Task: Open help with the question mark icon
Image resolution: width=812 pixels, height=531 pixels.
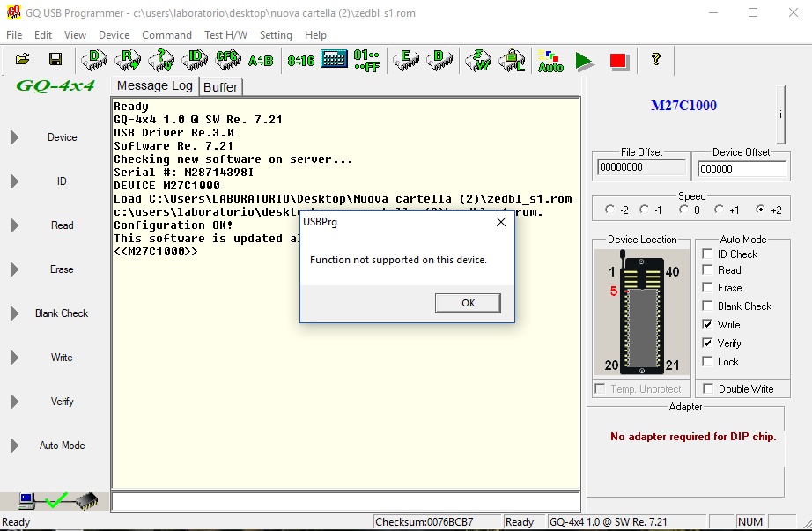Action: click(655, 60)
